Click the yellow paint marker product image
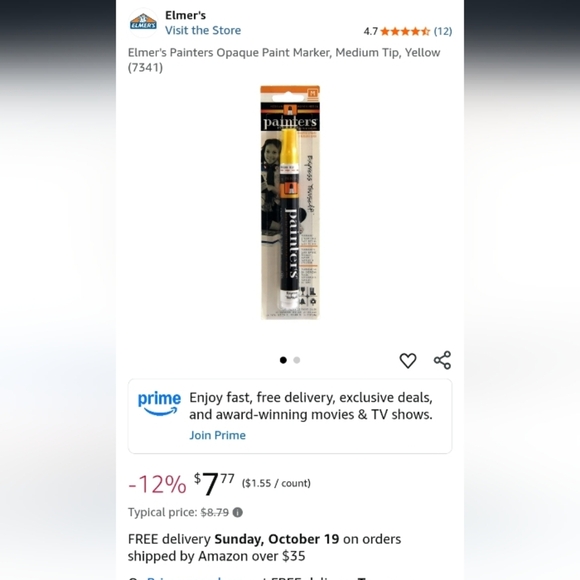 coord(290,202)
